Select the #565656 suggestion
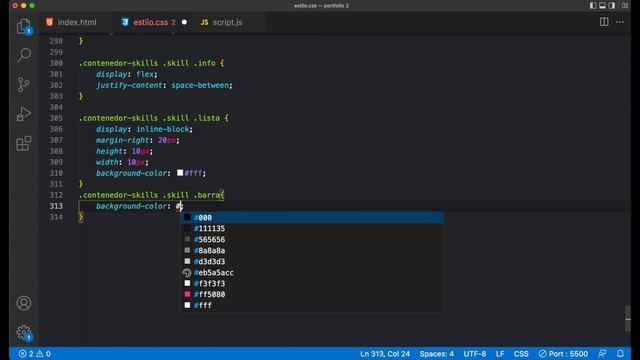Screen dimensions: 640x360 pyautogui.click(x=312, y=240)
